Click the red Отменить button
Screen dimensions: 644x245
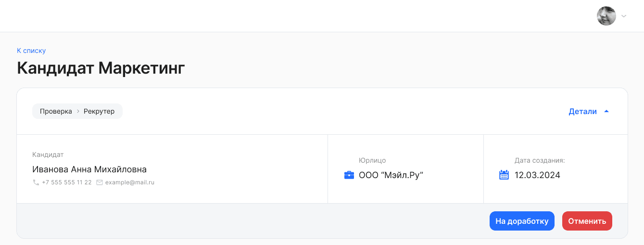[x=587, y=221]
